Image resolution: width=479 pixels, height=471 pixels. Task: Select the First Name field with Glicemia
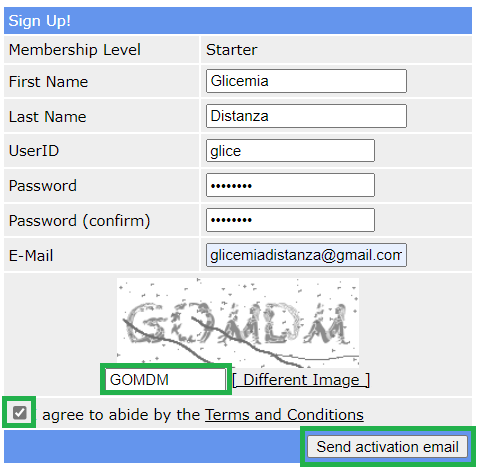306,81
